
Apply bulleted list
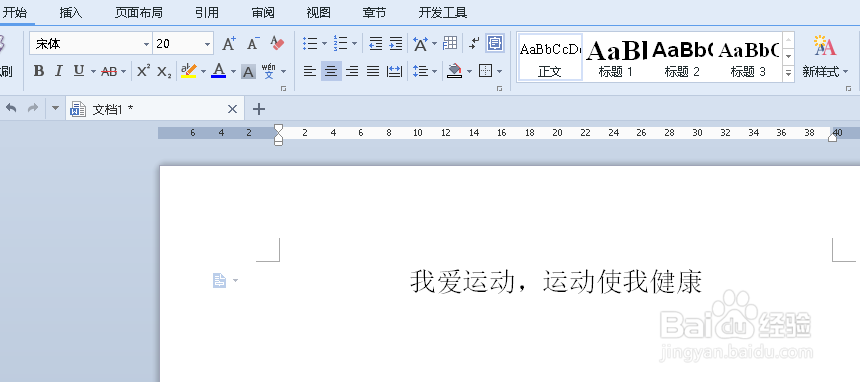tap(310, 43)
